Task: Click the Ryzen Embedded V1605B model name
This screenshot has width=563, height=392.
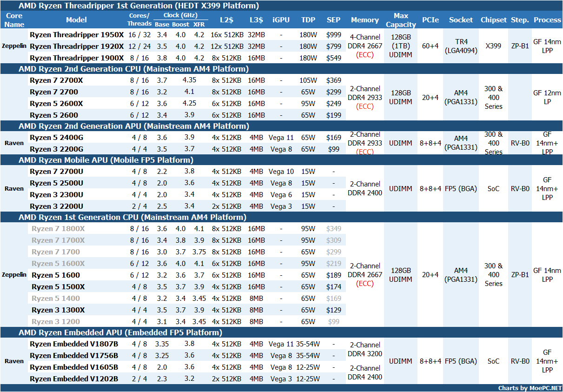Action: click(x=74, y=367)
